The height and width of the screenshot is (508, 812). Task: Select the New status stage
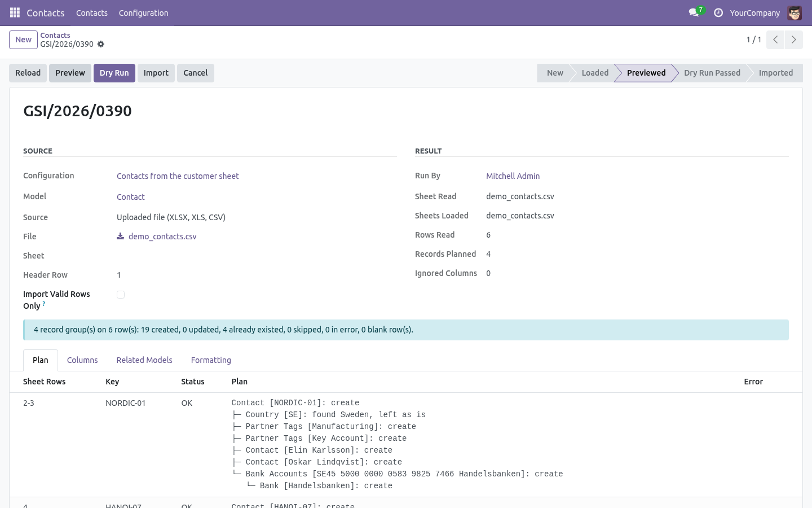(555, 73)
